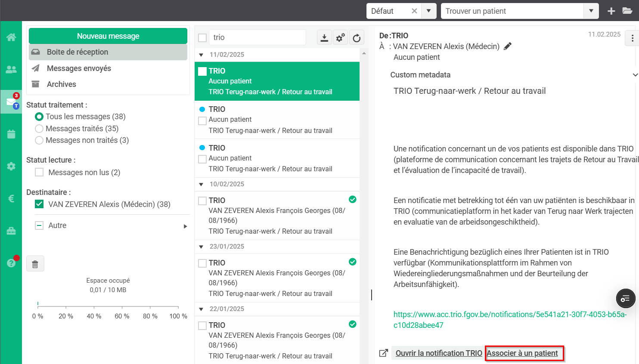639x364 pixels.
Task: Expand the Autre recipients arrow
Action: point(185,226)
